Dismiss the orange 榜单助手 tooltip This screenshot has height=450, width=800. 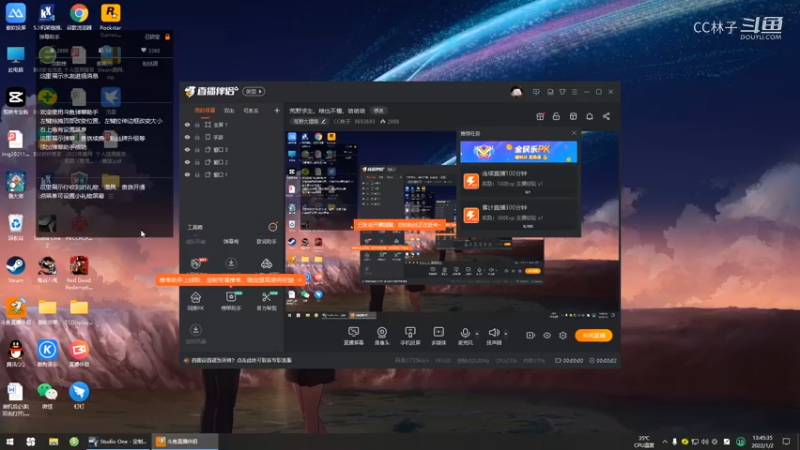(x=299, y=280)
